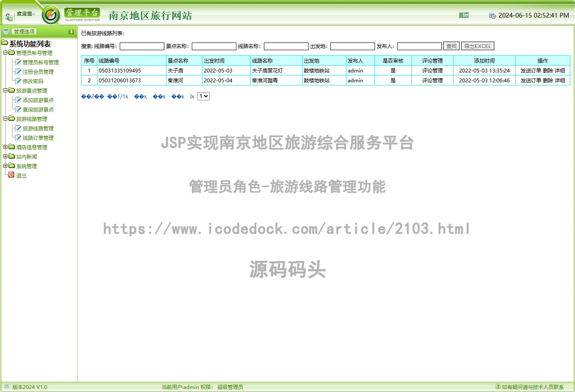
Task: Click 删除 in the 秦淮河 row
Action: pyautogui.click(x=548, y=80)
